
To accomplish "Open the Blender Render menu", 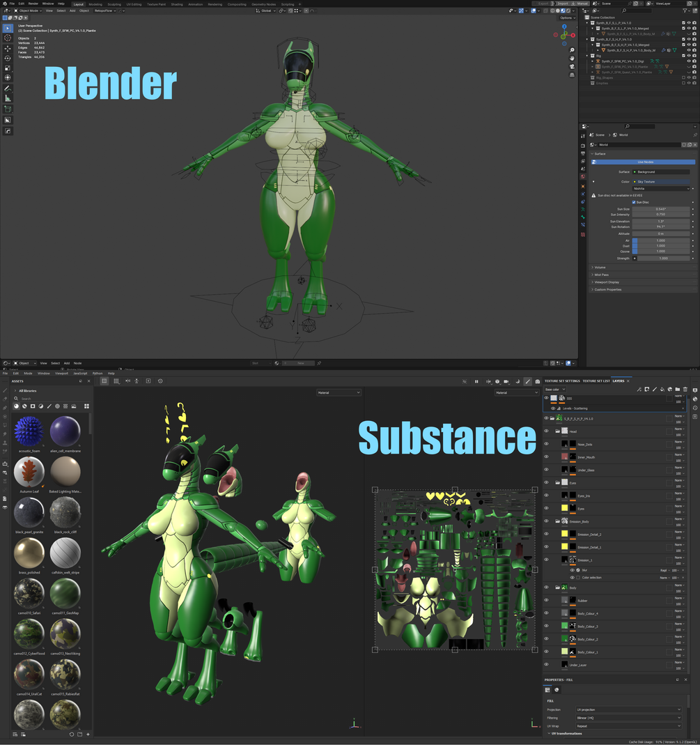I will (33, 3).
